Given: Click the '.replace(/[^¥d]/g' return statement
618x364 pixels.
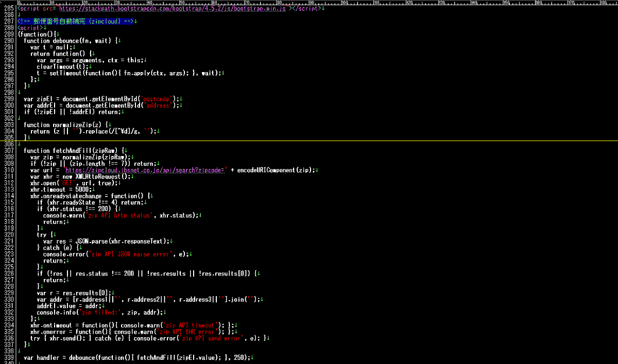Looking at the screenshot, I should [x=93, y=131].
